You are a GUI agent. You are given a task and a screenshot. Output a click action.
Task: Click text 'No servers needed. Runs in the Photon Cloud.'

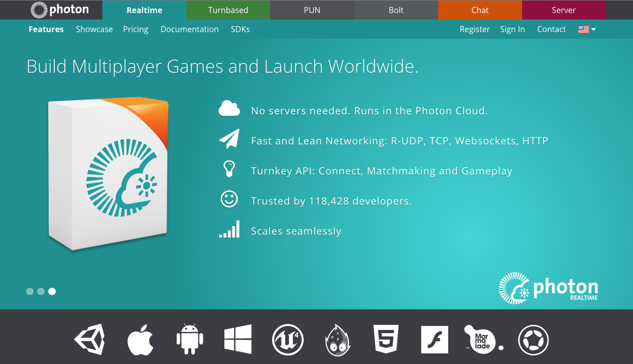pos(369,111)
